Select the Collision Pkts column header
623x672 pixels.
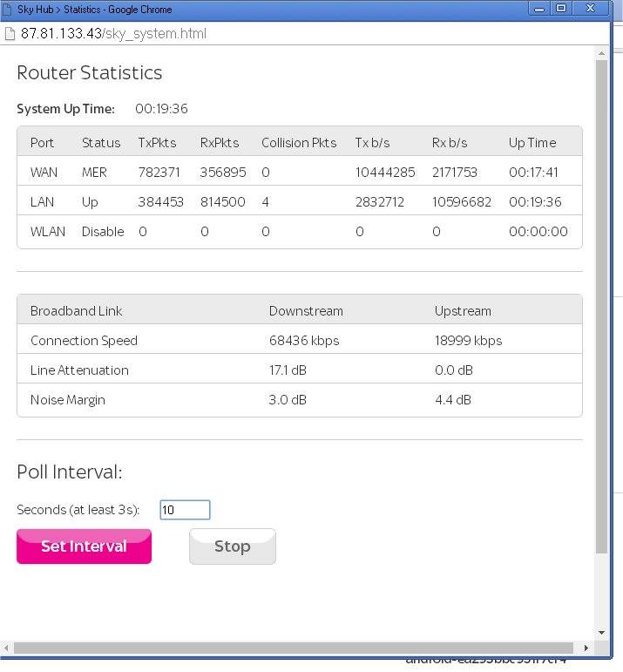[299, 143]
